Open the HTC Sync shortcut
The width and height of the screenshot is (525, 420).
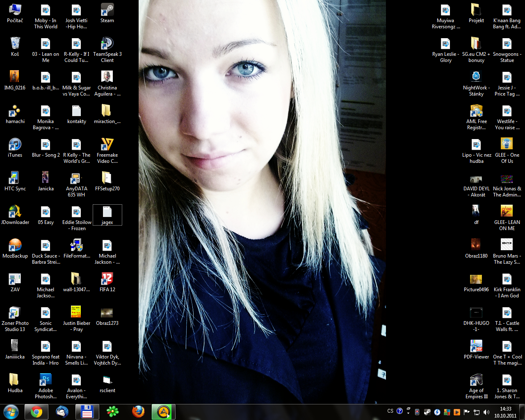15,181
